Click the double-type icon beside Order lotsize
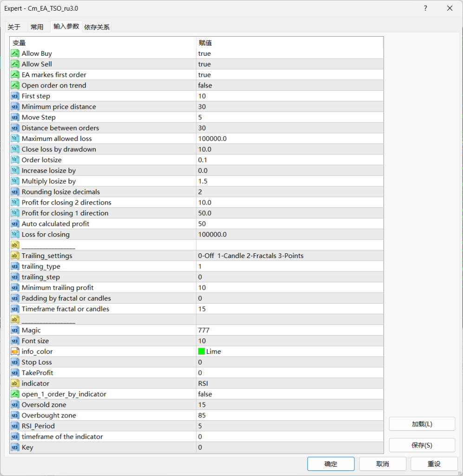The width and height of the screenshot is (463, 476). click(x=15, y=160)
